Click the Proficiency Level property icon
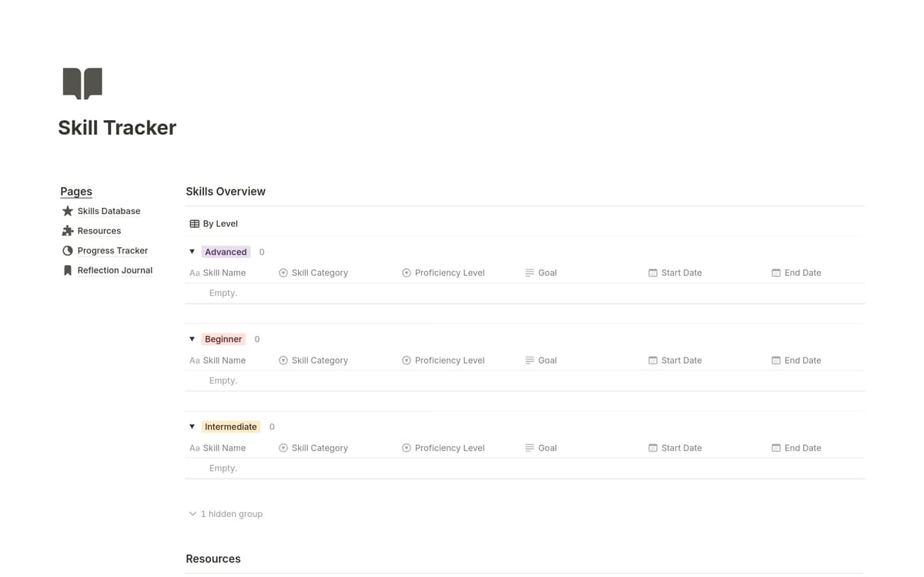 tap(406, 272)
